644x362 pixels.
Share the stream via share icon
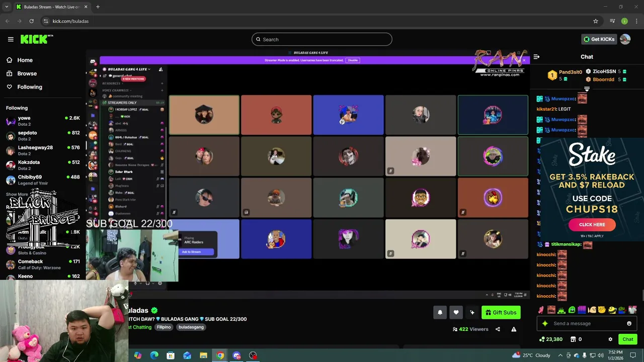point(498,329)
